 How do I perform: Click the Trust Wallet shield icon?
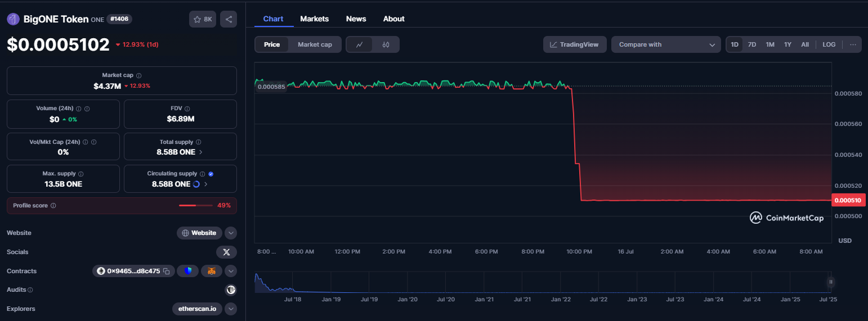pyautogui.click(x=187, y=271)
